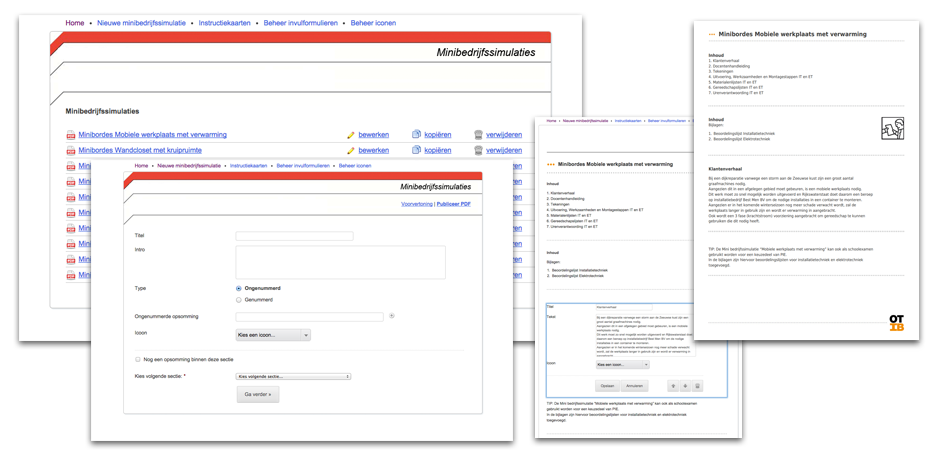Viewport: 940px width, 470px height.
Task: Open Instructiekaarten in list window navigation
Action: point(225,23)
